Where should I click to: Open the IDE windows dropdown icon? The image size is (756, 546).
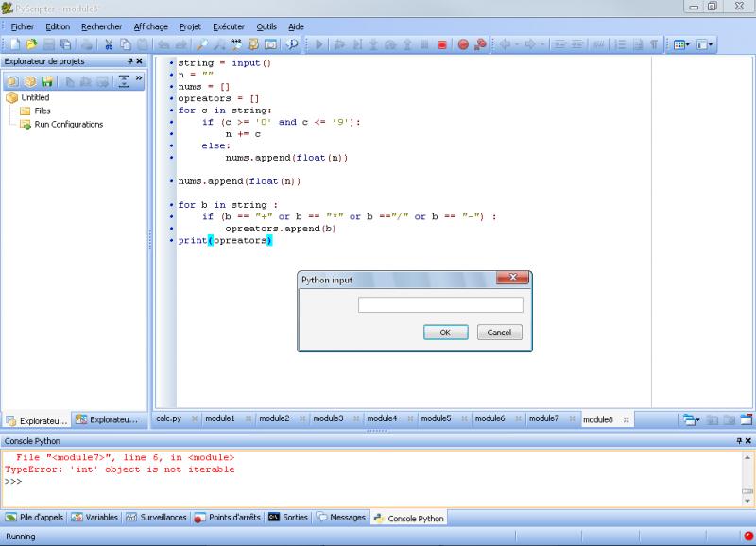point(704,44)
